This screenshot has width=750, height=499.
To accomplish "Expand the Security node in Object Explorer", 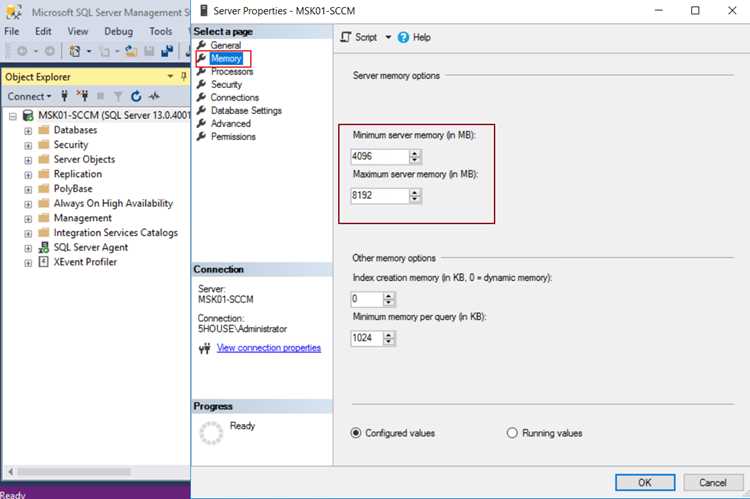I will 28,145.
